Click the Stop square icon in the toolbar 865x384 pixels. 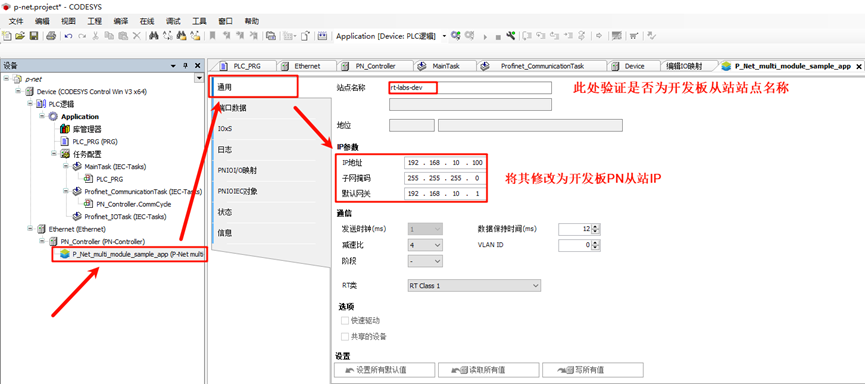click(x=498, y=37)
